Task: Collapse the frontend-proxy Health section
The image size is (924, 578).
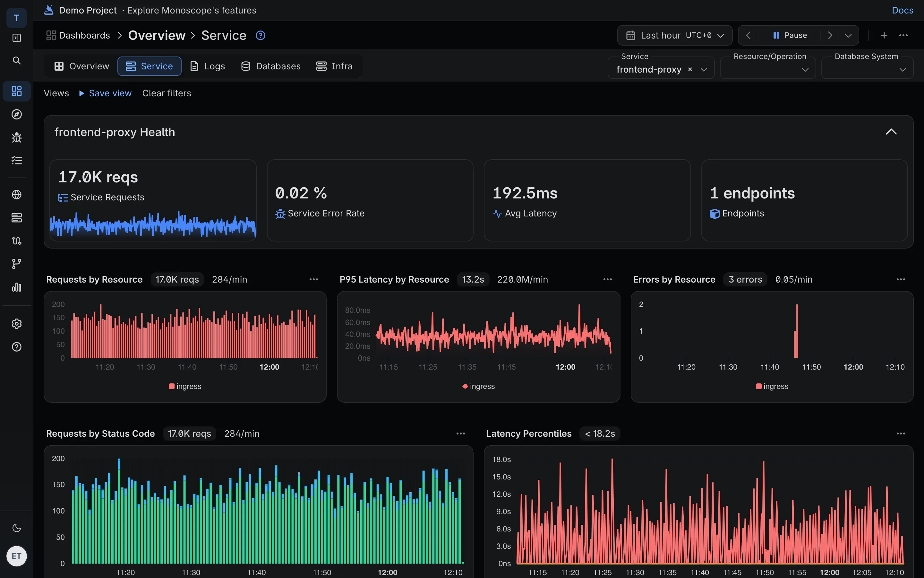Action: (891, 132)
